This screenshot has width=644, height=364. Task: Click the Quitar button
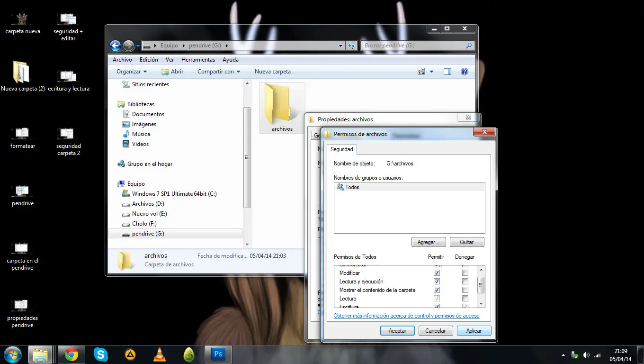click(467, 242)
